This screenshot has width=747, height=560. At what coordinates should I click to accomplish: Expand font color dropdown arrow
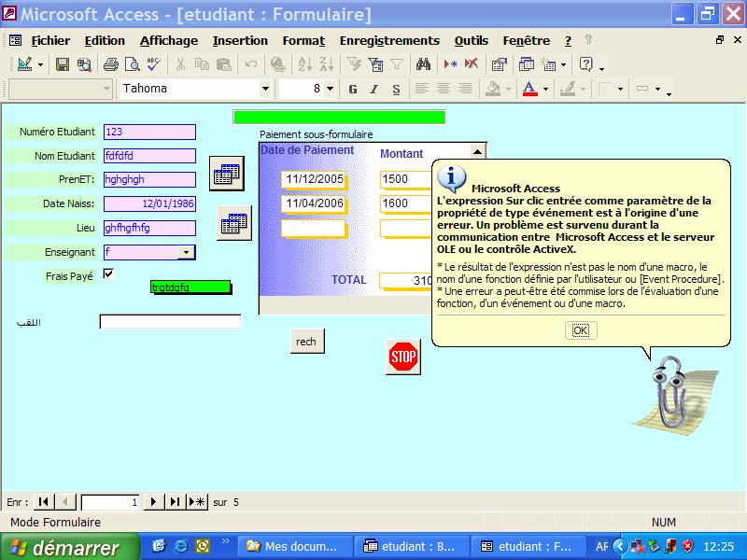point(546,89)
